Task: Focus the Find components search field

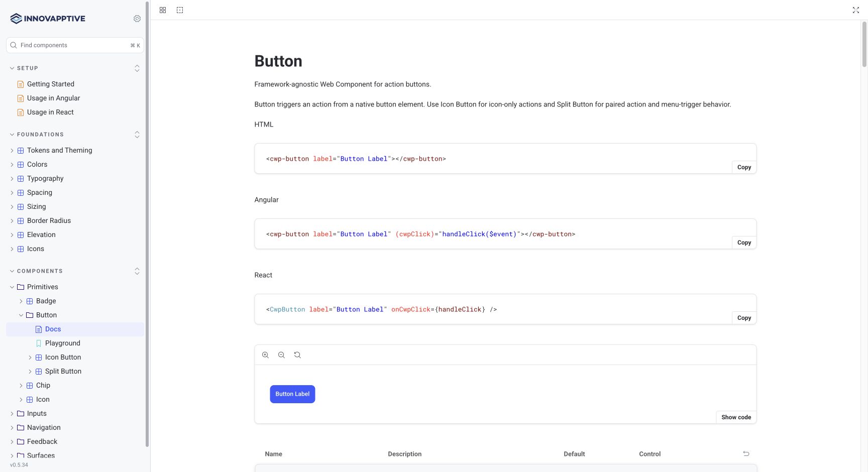Action: click(x=75, y=45)
